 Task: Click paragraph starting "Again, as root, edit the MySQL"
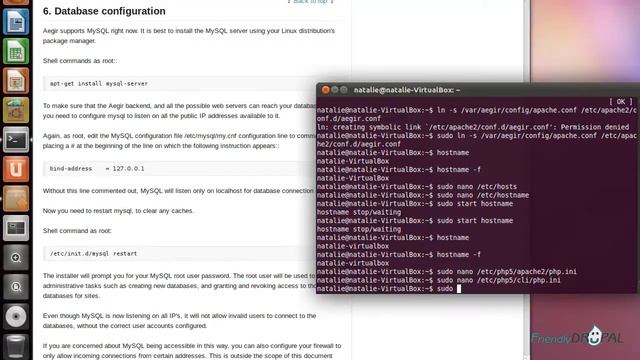[179, 140]
